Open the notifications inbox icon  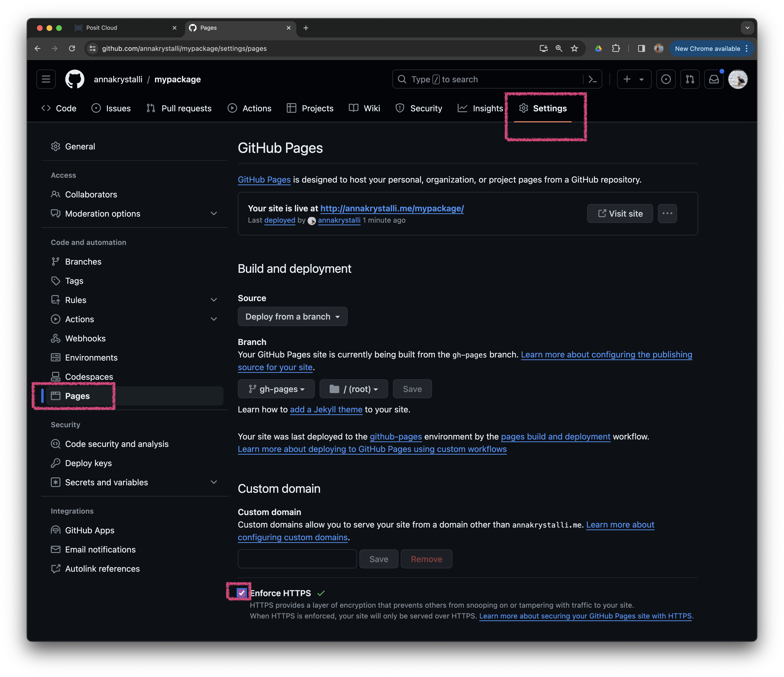(x=714, y=79)
